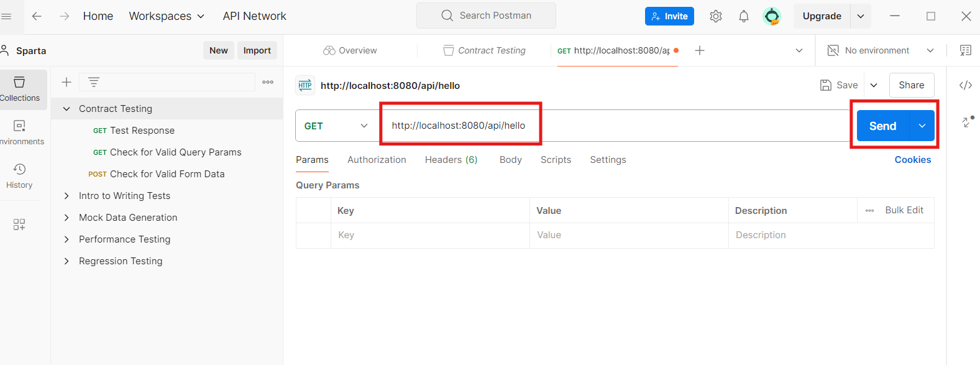Click the environment quick look icon
This screenshot has height=365, width=980.
[x=965, y=50]
